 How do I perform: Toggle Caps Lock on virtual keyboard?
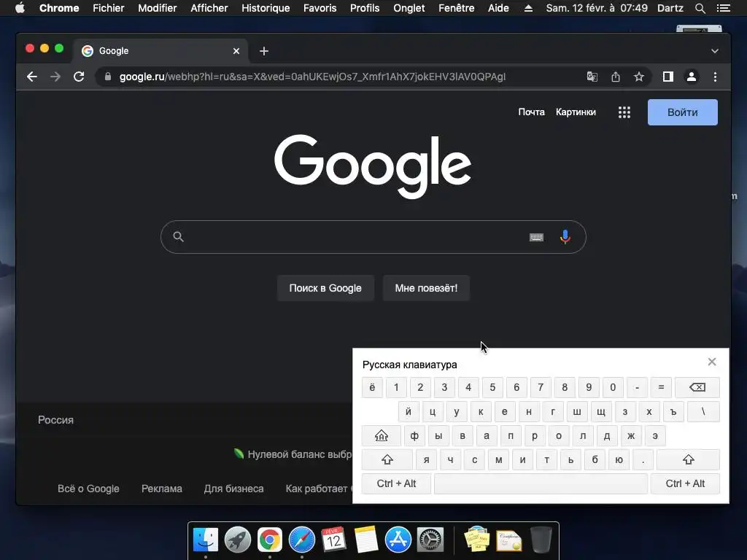pos(381,436)
